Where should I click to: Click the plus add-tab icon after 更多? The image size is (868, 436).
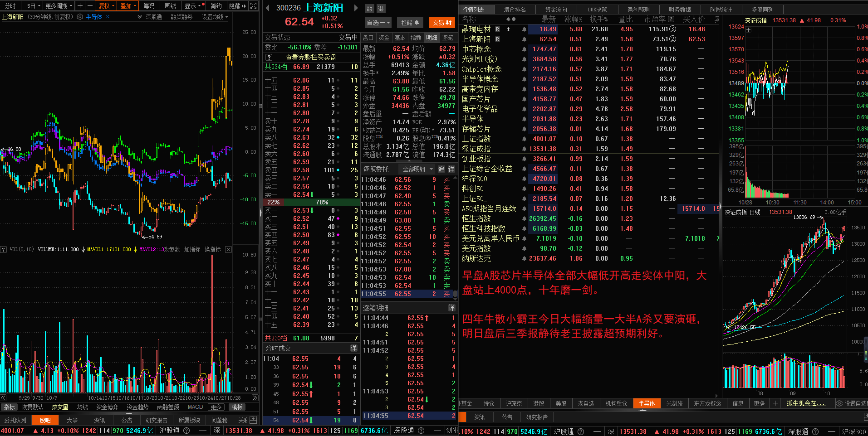775,403
